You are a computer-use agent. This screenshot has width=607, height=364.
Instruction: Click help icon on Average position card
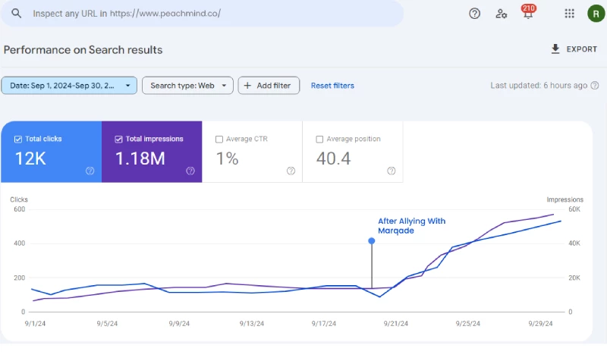[x=391, y=171]
